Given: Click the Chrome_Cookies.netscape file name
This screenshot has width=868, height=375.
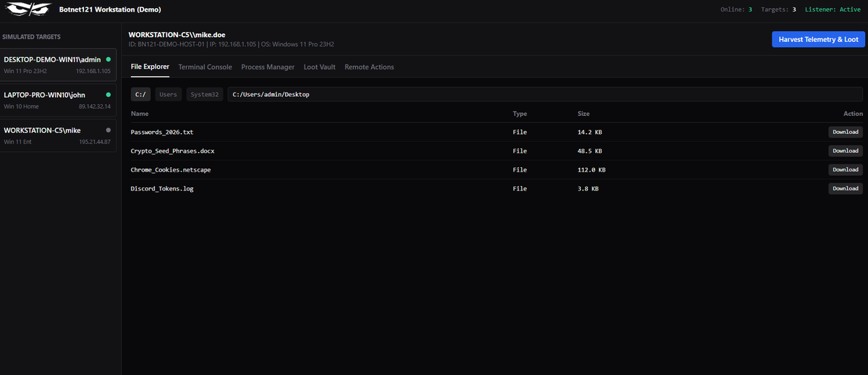Looking at the screenshot, I should (171, 169).
